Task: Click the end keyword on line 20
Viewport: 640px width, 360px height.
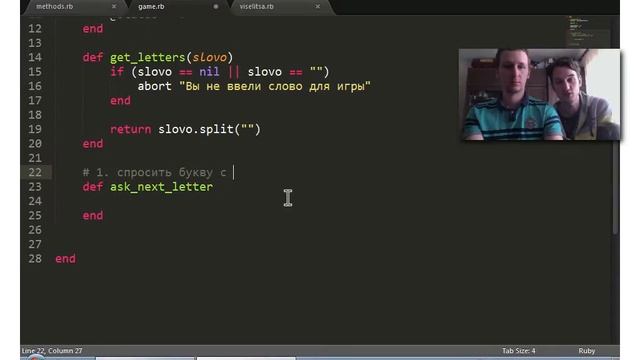Action: (x=93, y=144)
